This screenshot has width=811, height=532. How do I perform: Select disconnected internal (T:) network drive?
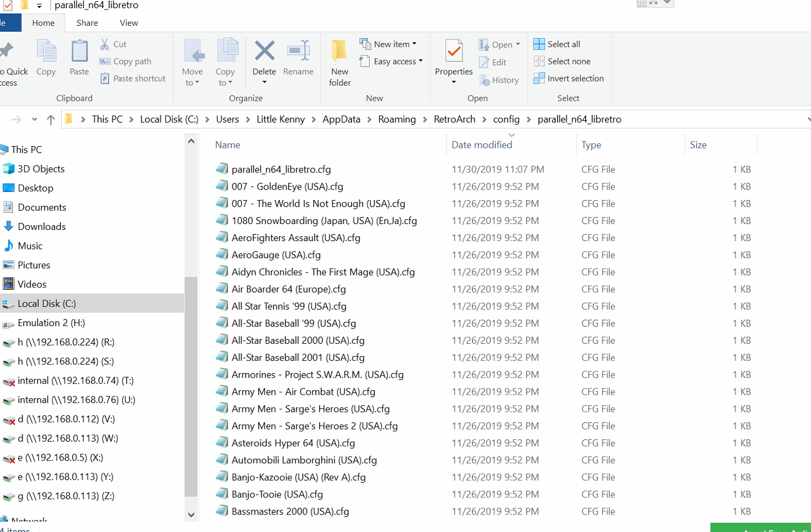tap(76, 381)
